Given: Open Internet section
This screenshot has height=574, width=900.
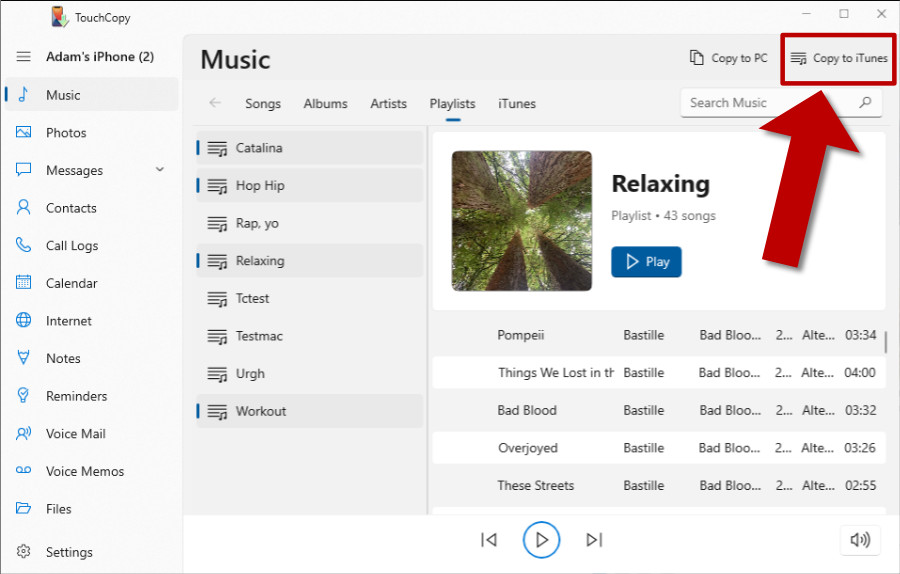Looking at the screenshot, I should coord(92,321).
